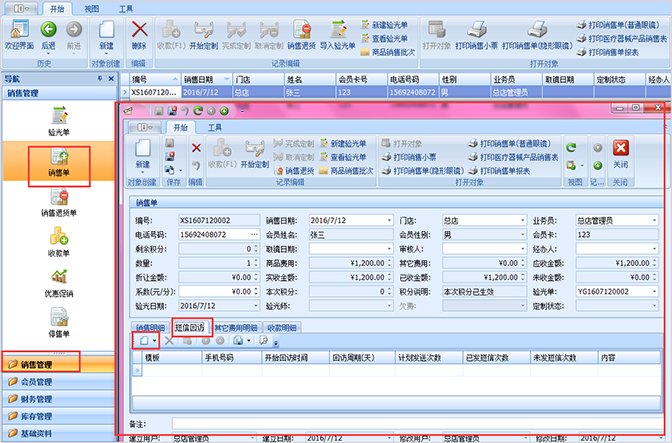Switch to the 其它费用明细 tab
This screenshot has height=443, width=672.
[x=235, y=328]
